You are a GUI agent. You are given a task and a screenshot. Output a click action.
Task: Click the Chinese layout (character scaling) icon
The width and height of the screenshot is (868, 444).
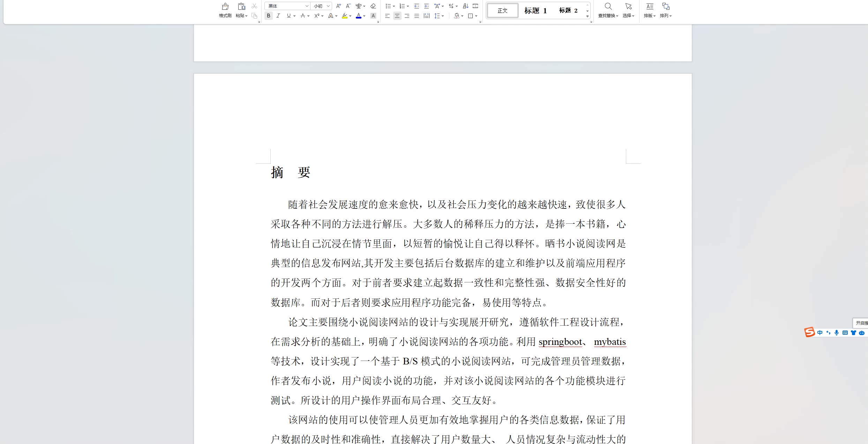437,6
